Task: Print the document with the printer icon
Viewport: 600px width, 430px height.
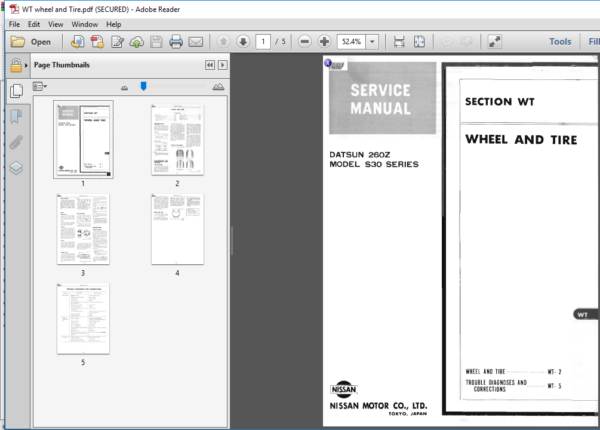Action: tap(176, 42)
